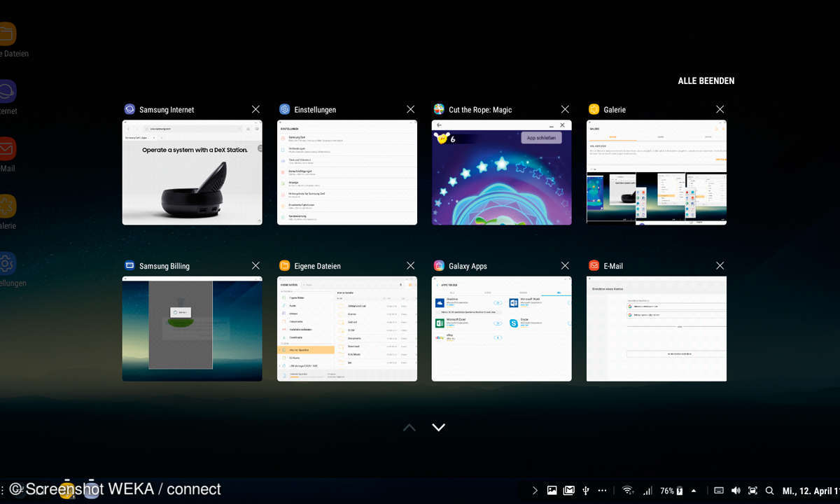Close the Galaxy Apps card
This screenshot has width=840, height=504.
tap(565, 266)
